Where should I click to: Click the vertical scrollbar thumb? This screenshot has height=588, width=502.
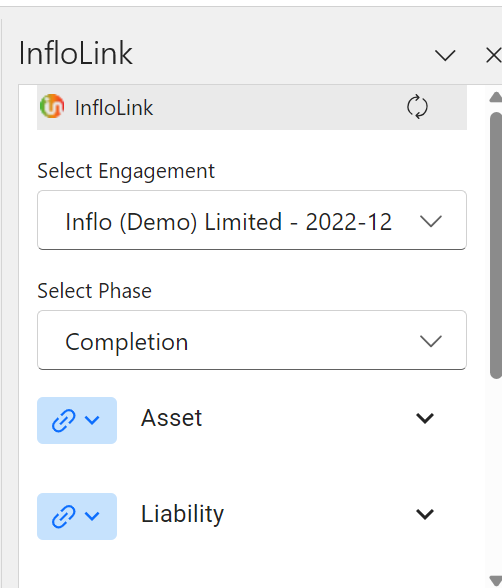496,245
